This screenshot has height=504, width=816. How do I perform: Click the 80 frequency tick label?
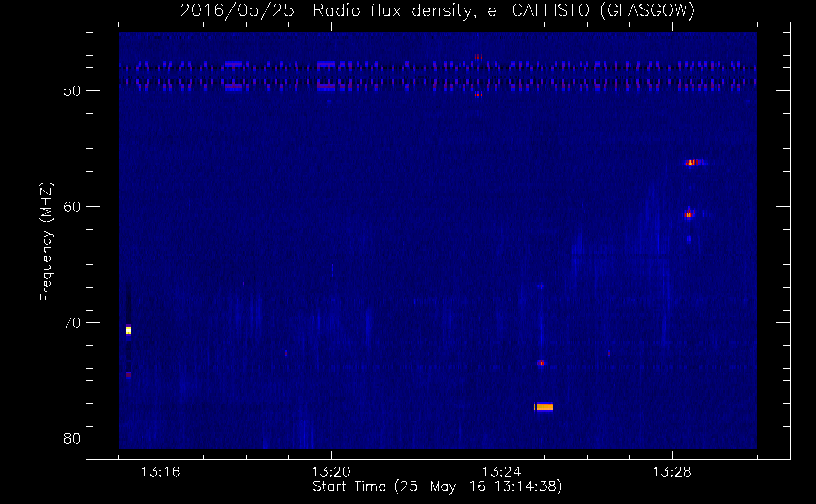click(72, 438)
